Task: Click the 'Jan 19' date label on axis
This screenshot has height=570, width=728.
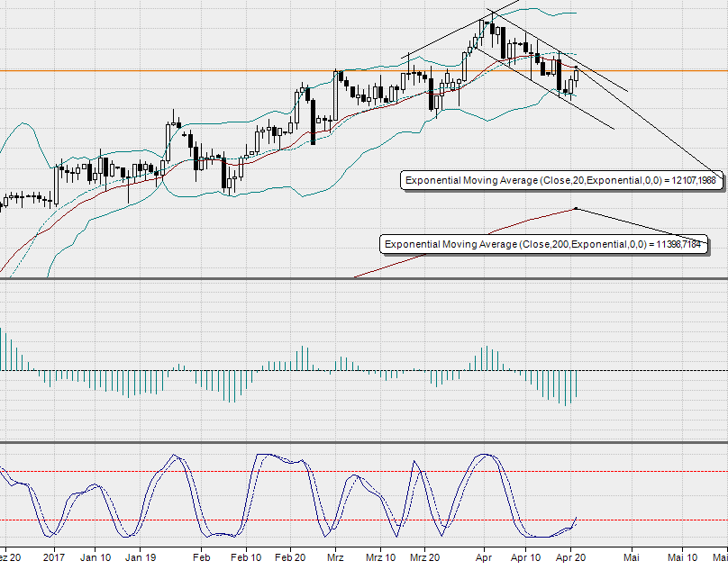Action: [140, 557]
